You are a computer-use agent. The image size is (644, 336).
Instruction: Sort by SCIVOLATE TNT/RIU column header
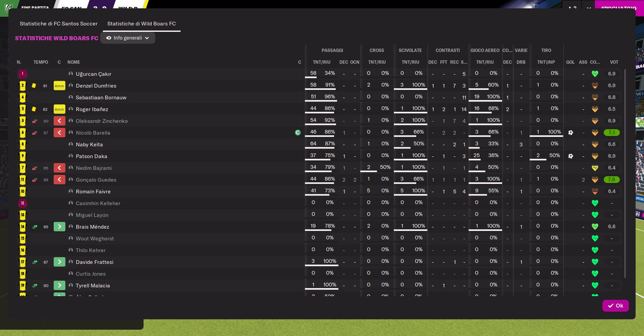[x=410, y=62]
